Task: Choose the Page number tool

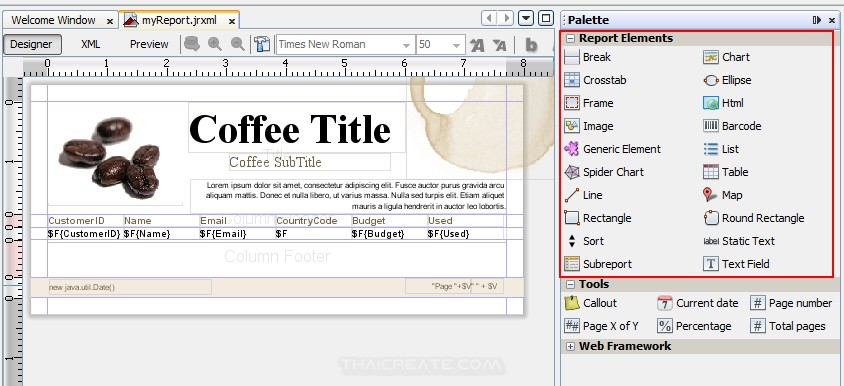Action: point(791,303)
